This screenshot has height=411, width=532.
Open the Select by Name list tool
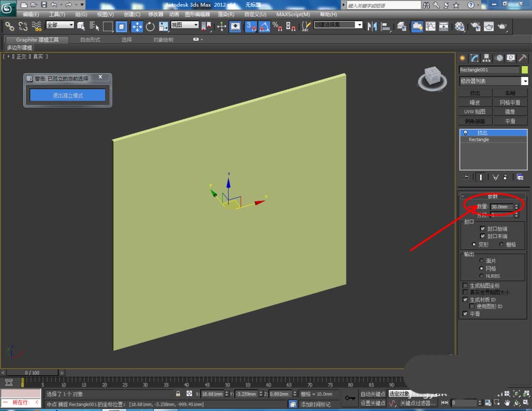click(94, 26)
